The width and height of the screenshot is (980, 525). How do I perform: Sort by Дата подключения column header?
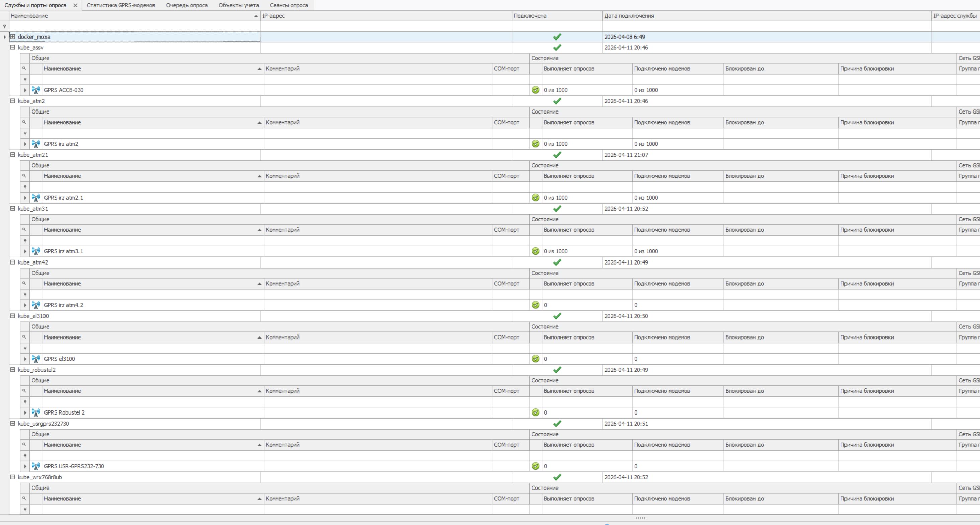click(x=629, y=16)
